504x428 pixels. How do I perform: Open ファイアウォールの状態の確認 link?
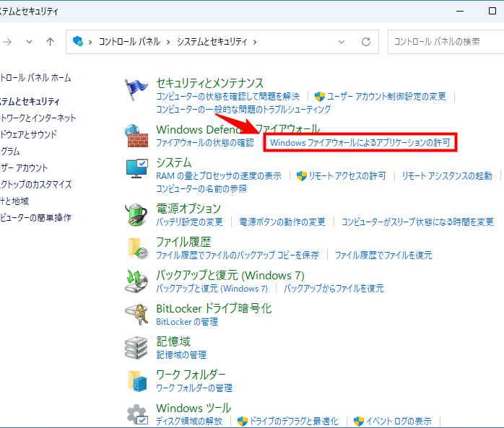tap(205, 143)
